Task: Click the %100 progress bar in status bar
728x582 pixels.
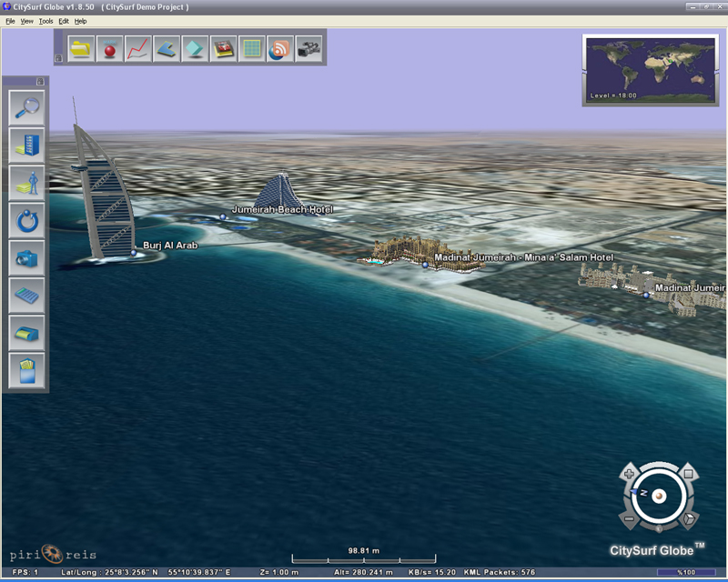Action: [686, 572]
